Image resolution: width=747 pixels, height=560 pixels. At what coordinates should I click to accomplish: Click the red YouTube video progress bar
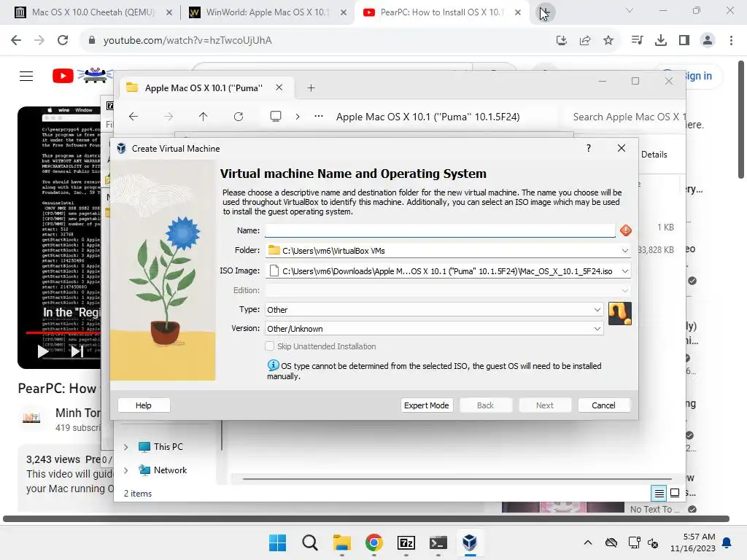[63, 332]
